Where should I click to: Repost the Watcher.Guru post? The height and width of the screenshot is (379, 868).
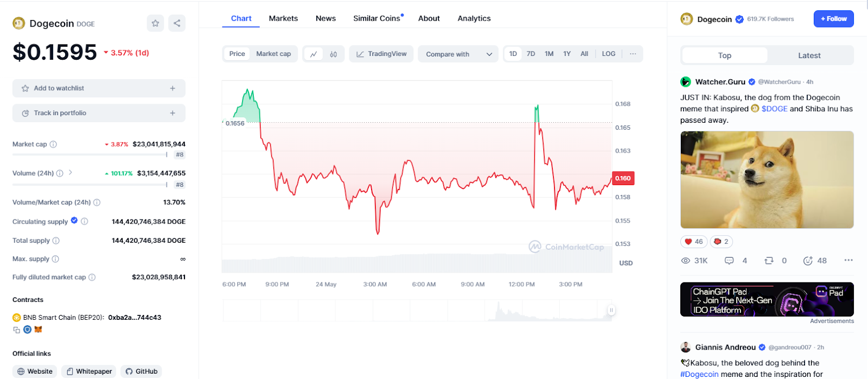click(x=769, y=261)
